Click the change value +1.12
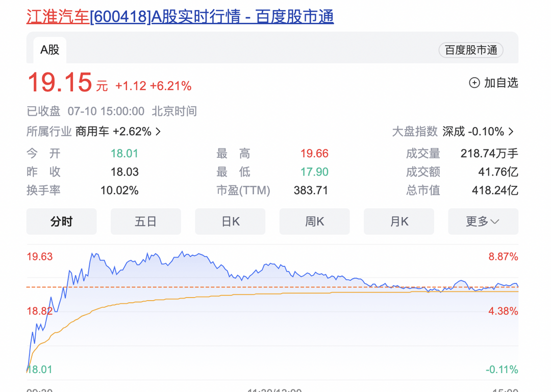Image resolution: width=551 pixels, height=392 pixels. point(131,86)
